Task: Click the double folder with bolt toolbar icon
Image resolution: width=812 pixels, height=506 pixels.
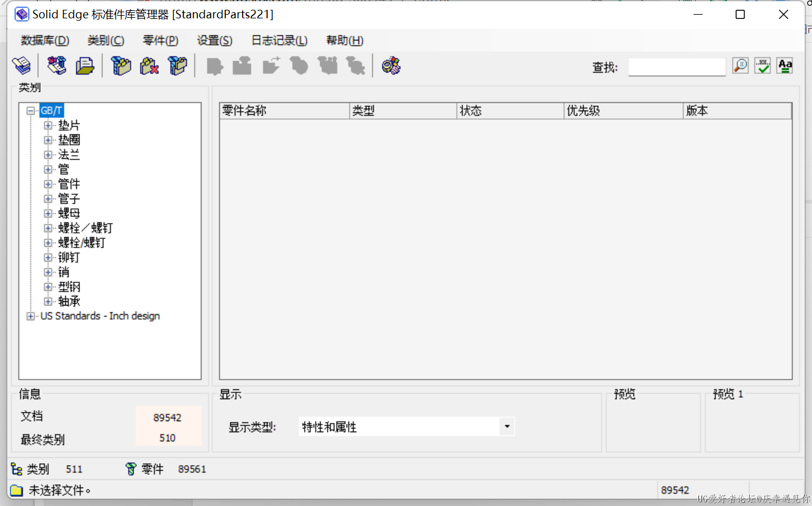Action: 177,65
